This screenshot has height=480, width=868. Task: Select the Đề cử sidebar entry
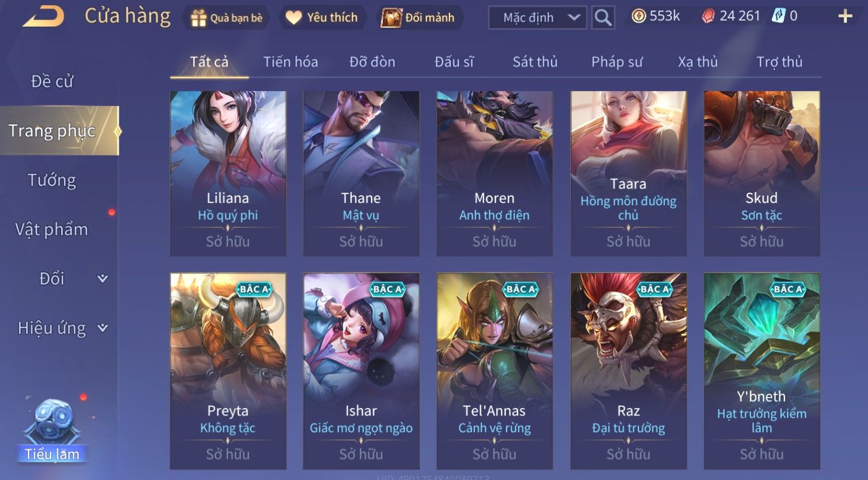pyautogui.click(x=52, y=81)
